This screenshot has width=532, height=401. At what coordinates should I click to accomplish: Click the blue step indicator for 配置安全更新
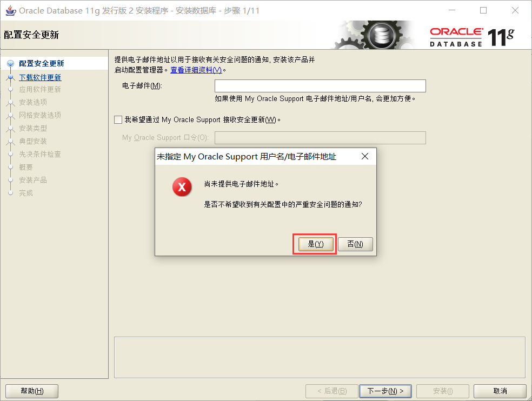pos(10,63)
